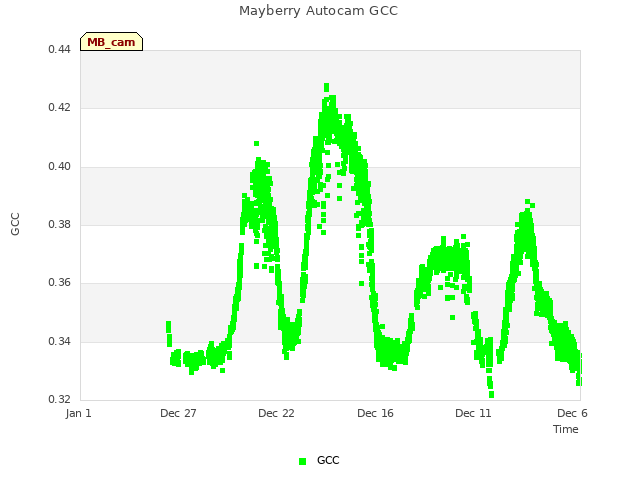Image resolution: width=640 pixels, height=480 pixels.
Task: Click the Time axis title
Action: [x=566, y=429]
